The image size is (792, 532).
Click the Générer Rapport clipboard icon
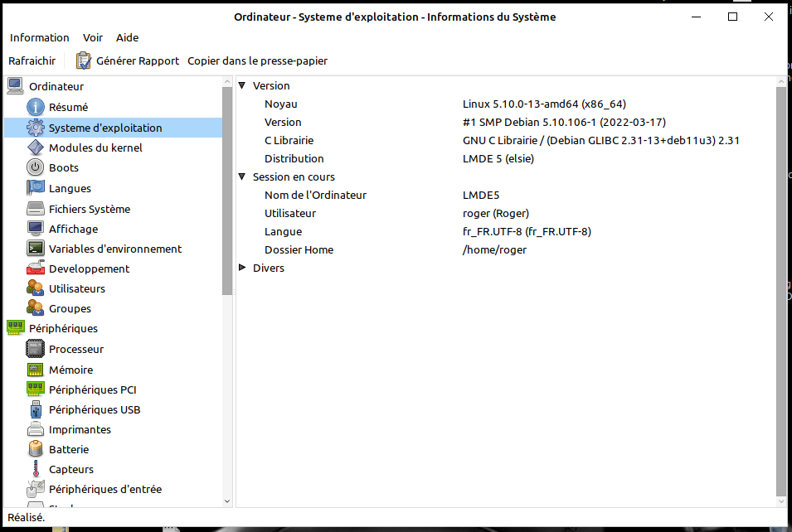[x=84, y=60]
